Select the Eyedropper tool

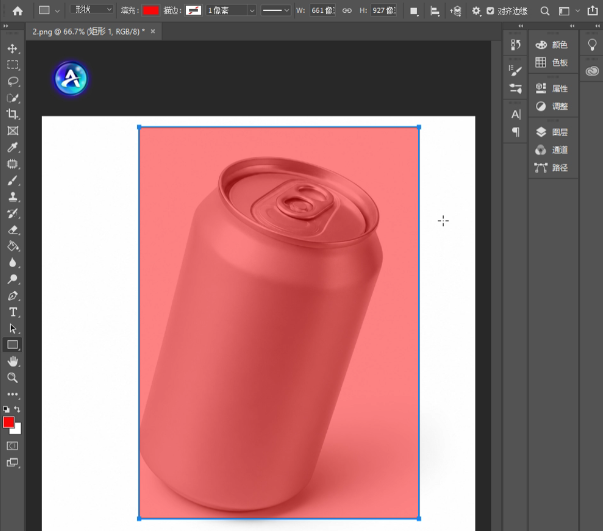[12, 147]
